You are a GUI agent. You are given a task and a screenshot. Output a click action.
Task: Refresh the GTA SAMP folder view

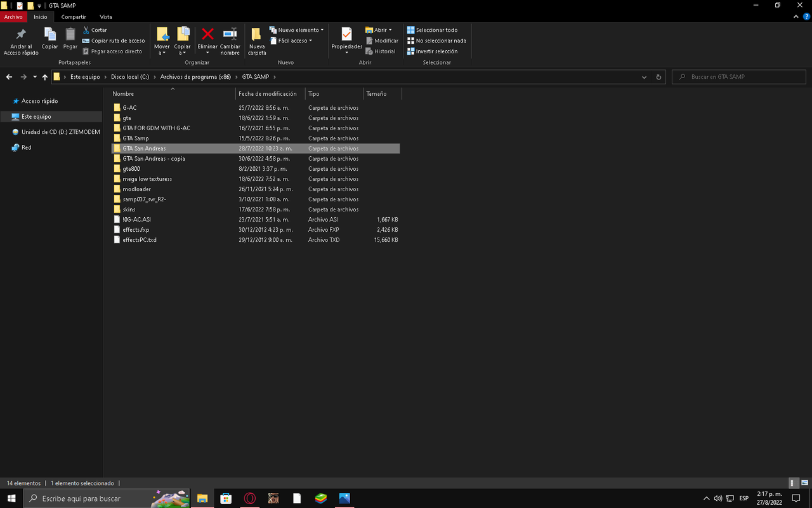coord(658,77)
